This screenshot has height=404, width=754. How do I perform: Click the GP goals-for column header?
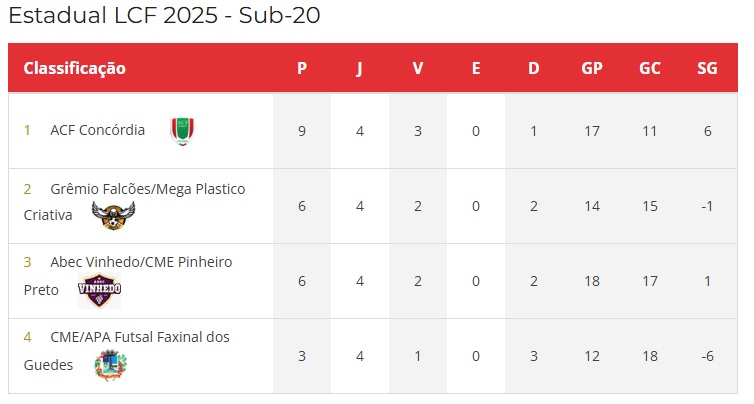[592, 68]
